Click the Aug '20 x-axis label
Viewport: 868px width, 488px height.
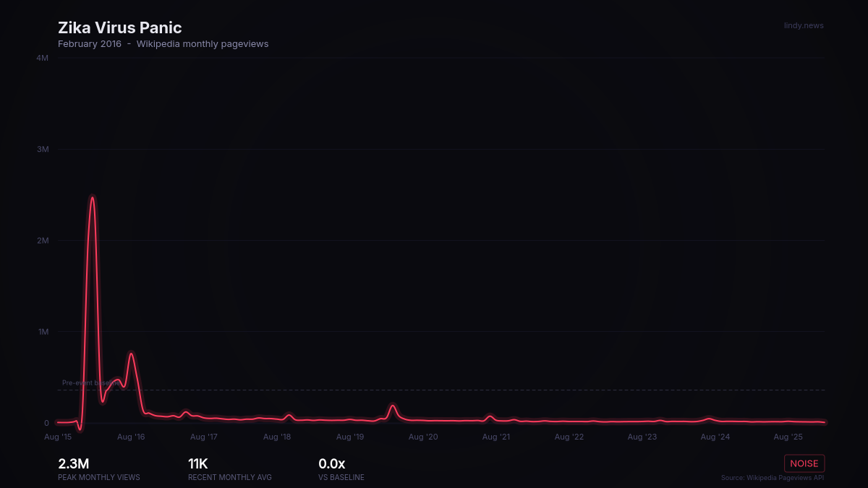point(423,437)
